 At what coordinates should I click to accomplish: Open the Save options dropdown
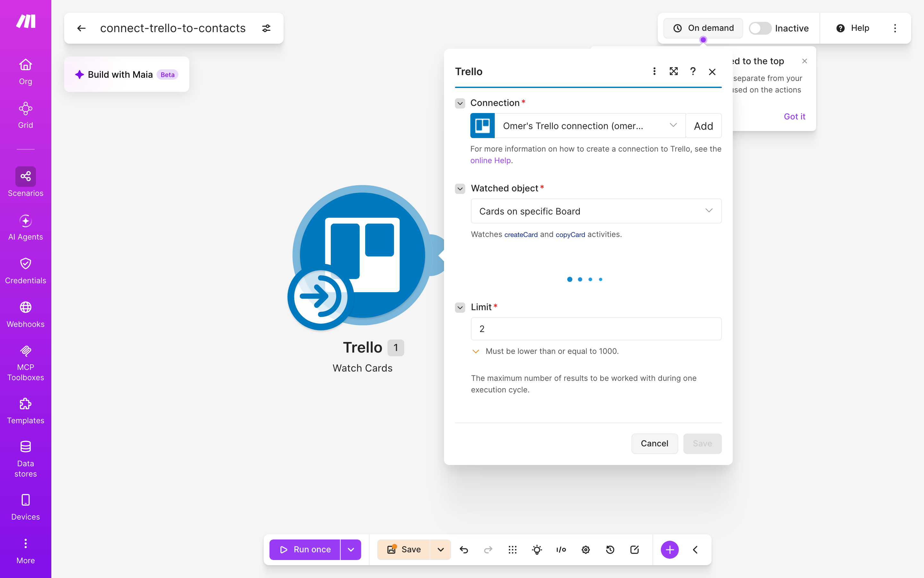tap(441, 549)
